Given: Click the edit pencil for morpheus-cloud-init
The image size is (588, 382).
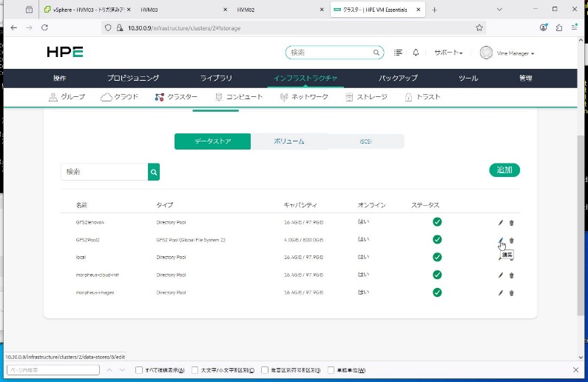Looking at the screenshot, I should tap(501, 275).
